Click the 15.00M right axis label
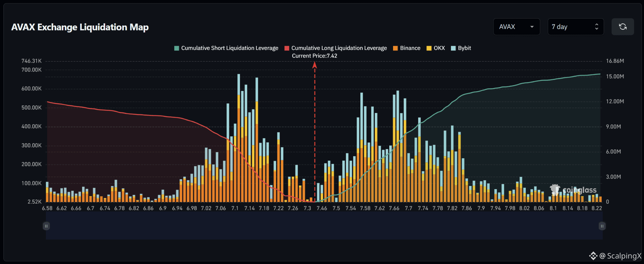 pyautogui.click(x=615, y=76)
